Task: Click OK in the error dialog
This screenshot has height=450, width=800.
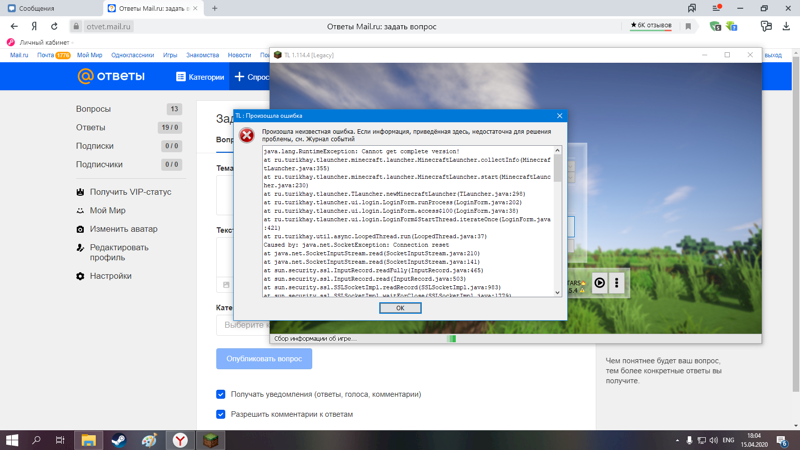Action: click(x=400, y=308)
